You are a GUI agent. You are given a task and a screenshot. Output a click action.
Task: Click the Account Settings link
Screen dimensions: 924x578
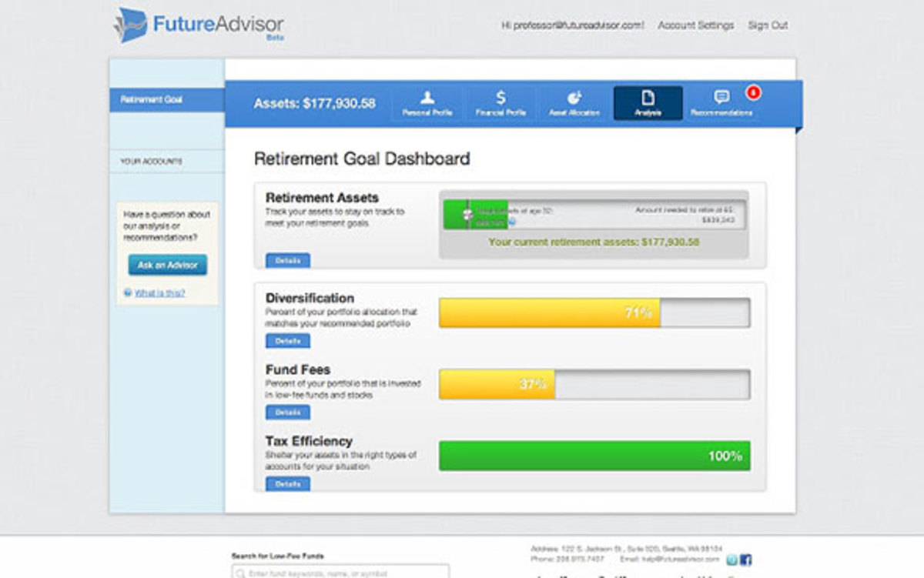coord(695,25)
